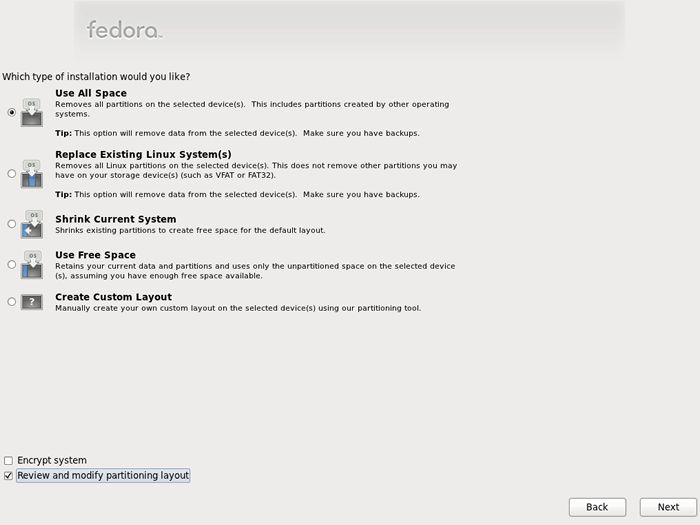Viewport: 700px width, 525px height.
Task: Click the Use All Space disk icon
Action: pos(32,112)
